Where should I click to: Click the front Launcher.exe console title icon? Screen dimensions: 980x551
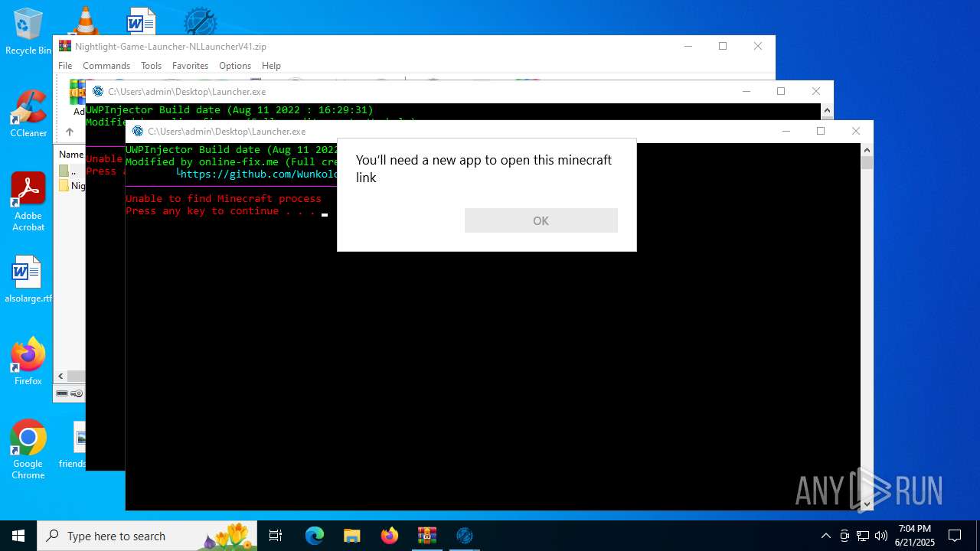click(x=138, y=131)
